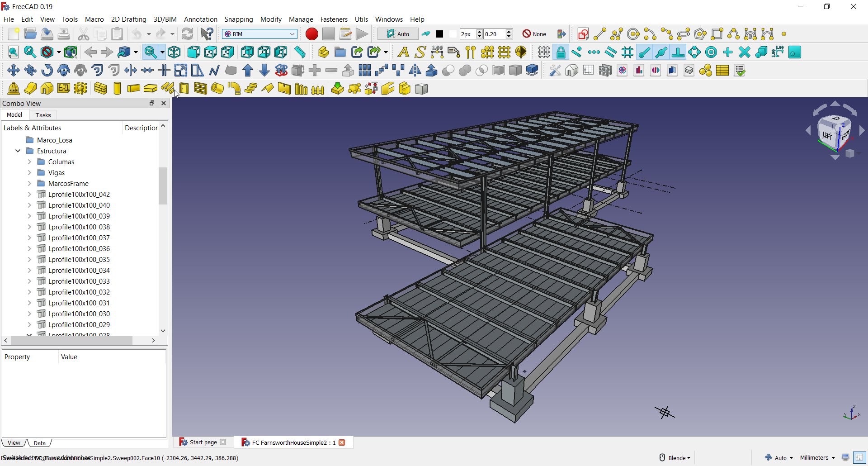Click the None autogroup button

point(535,34)
